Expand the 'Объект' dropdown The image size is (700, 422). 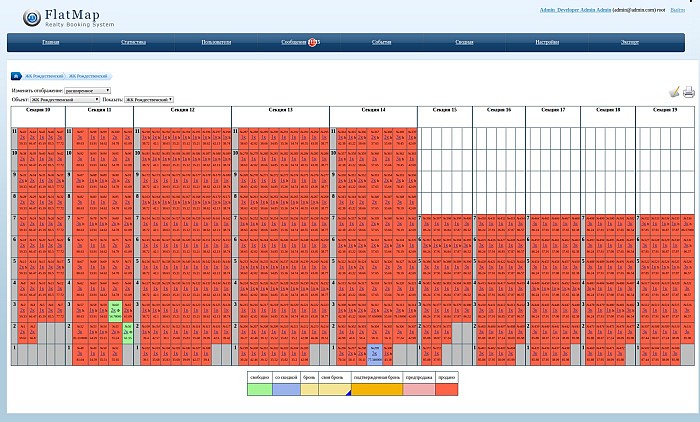click(x=64, y=99)
